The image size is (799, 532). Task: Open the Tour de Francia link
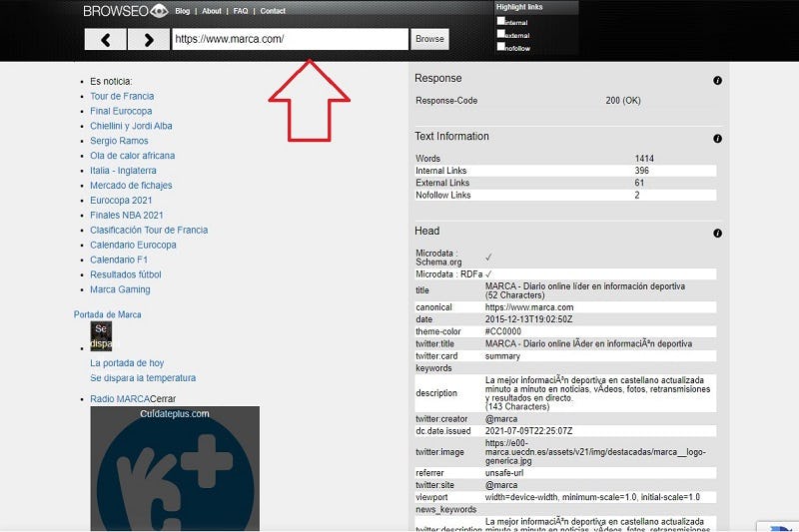point(122,96)
